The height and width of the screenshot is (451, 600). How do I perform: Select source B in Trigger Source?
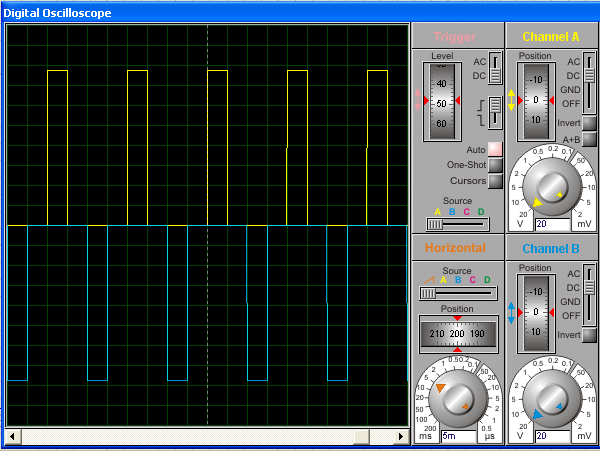pyautogui.click(x=452, y=212)
